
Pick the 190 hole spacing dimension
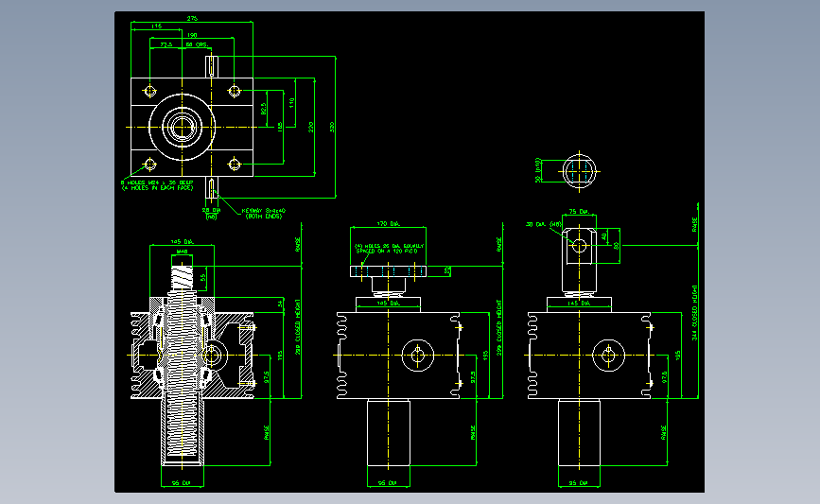tap(192, 35)
